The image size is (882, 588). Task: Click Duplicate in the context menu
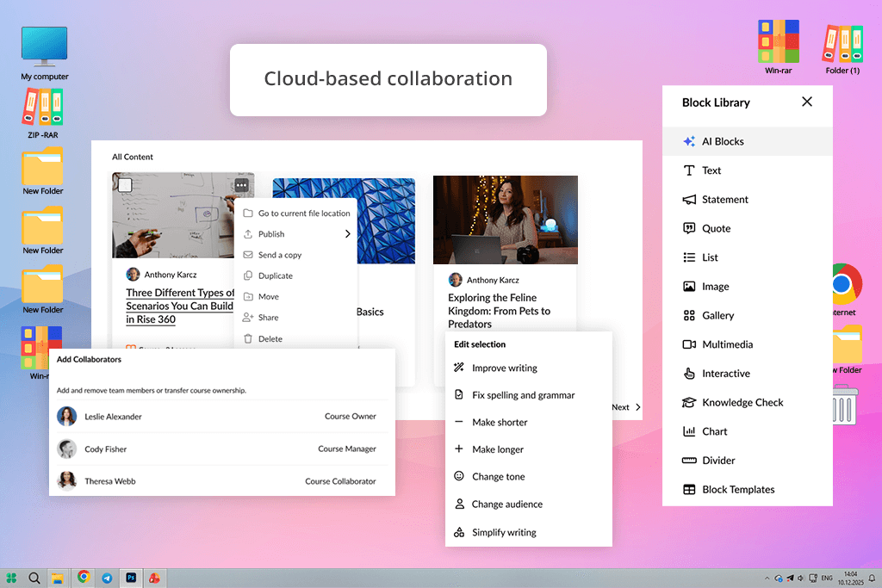[296, 276]
